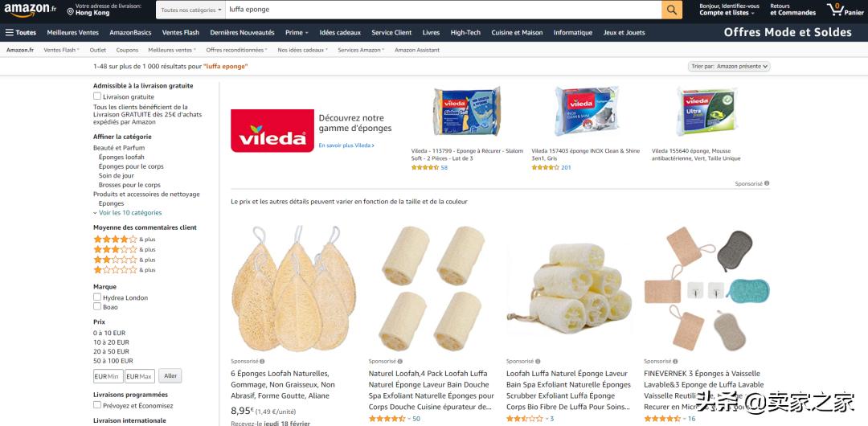Screen dimensions: 868x426
Task: Click the EUR Min price input field
Action: coord(108,376)
